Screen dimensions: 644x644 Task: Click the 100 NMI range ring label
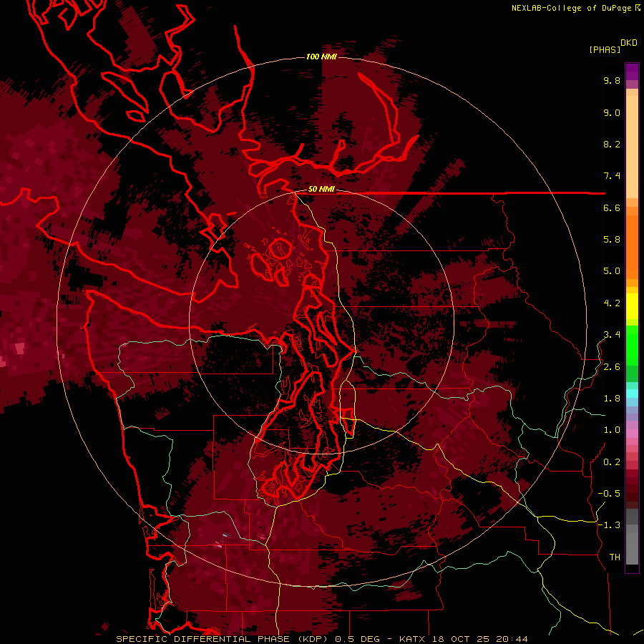pyautogui.click(x=321, y=57)
